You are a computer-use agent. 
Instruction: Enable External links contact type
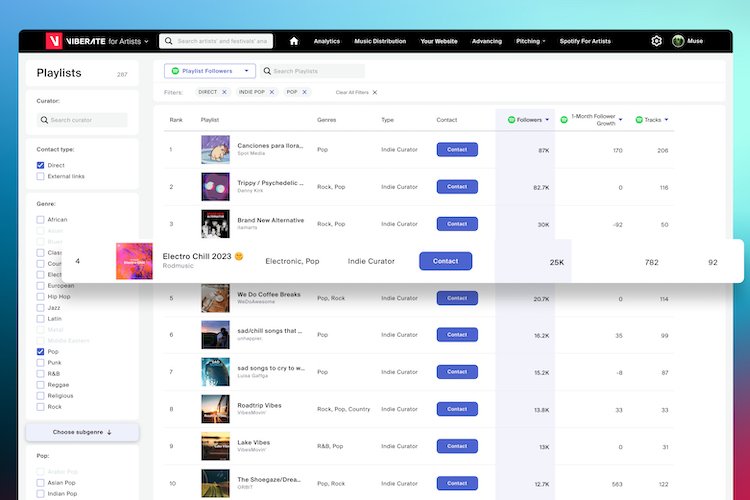[x=40, y=176]
